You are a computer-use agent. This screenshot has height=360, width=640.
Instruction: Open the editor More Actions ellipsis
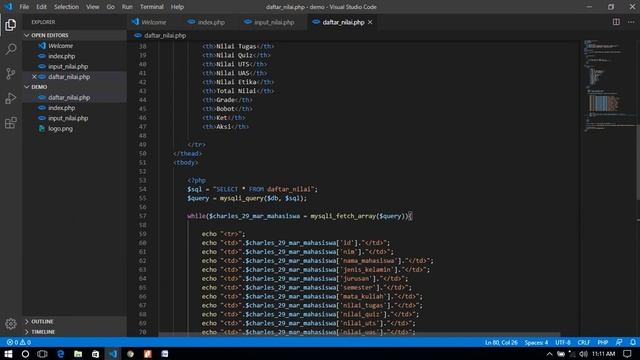(x=631, y=22)
